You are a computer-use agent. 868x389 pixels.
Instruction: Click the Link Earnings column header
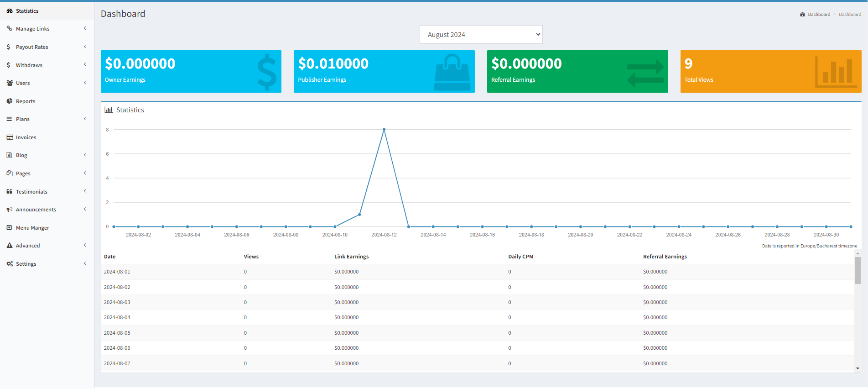tap(351, 257)
